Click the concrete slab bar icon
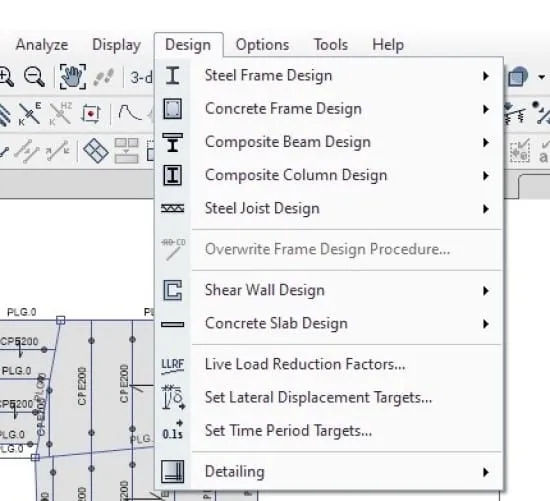550x501 pixels. point(173,325)
